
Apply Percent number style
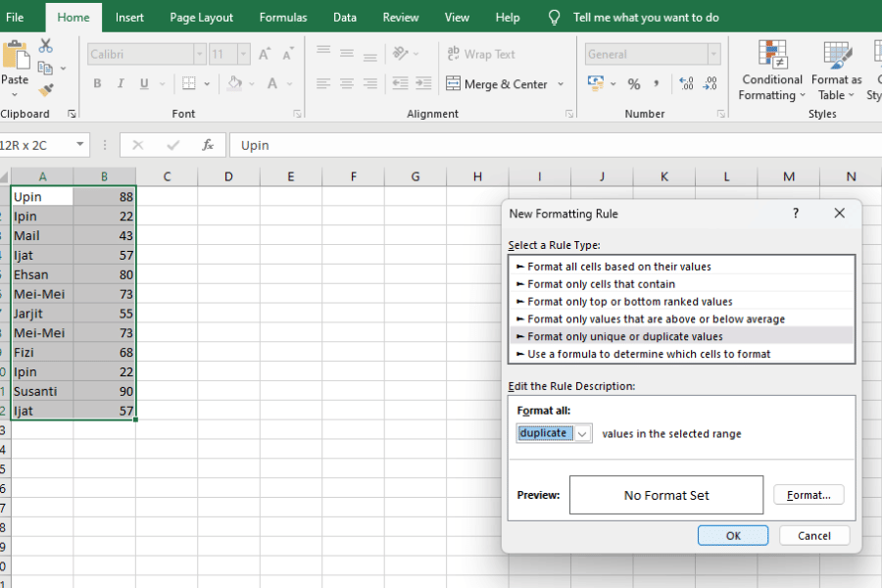(633, 85)
